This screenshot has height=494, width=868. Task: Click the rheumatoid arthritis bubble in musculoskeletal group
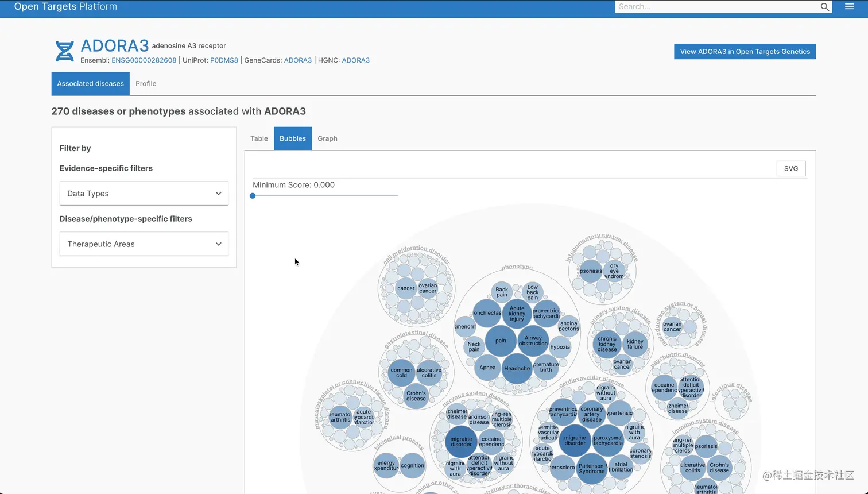[x=340, y=417]
